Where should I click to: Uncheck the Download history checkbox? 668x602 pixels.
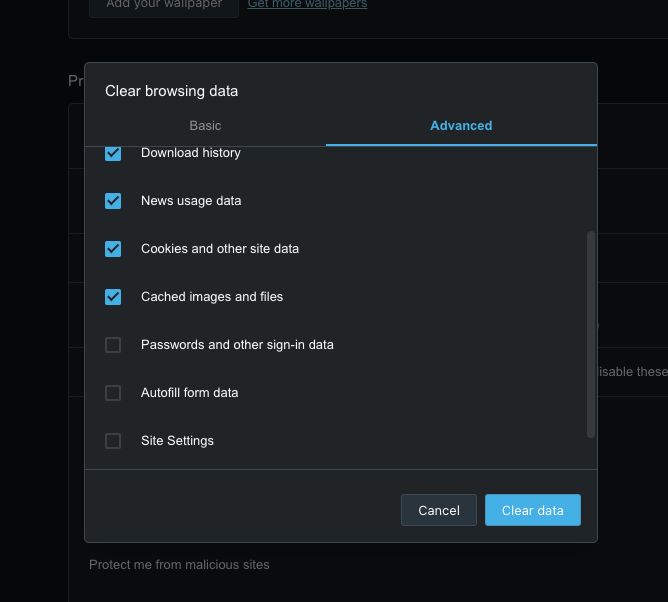(113, 154)
